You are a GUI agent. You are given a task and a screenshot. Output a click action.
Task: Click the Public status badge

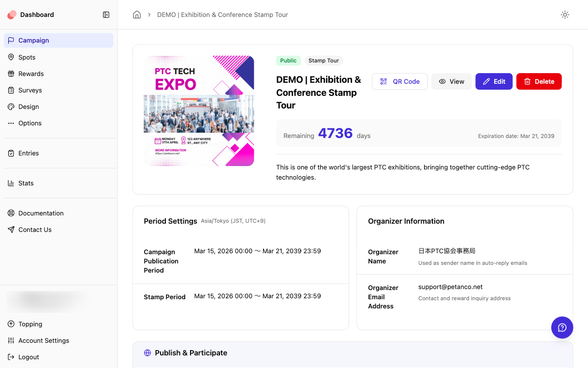click(x=288, y=61)
